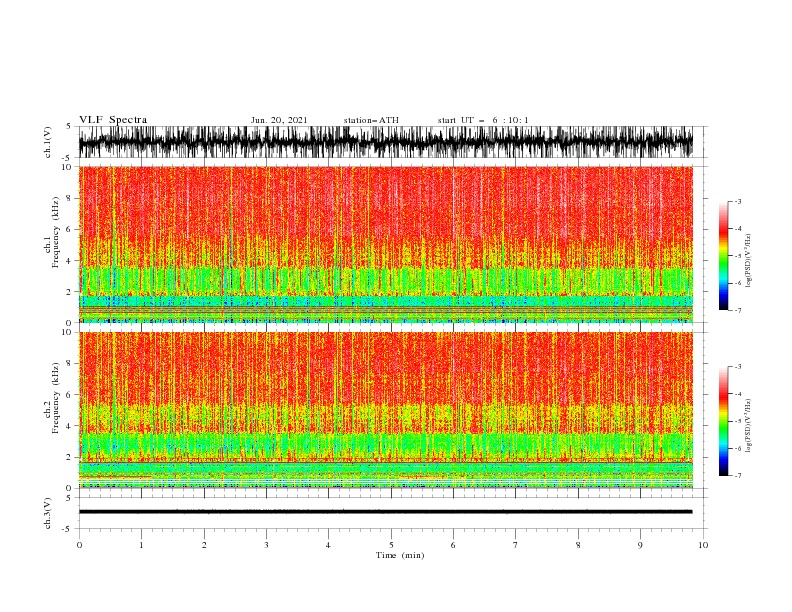Click the "5" tick on the ch.1(V) axis
This screenshot has height=612, width=792.
[69, 126]
